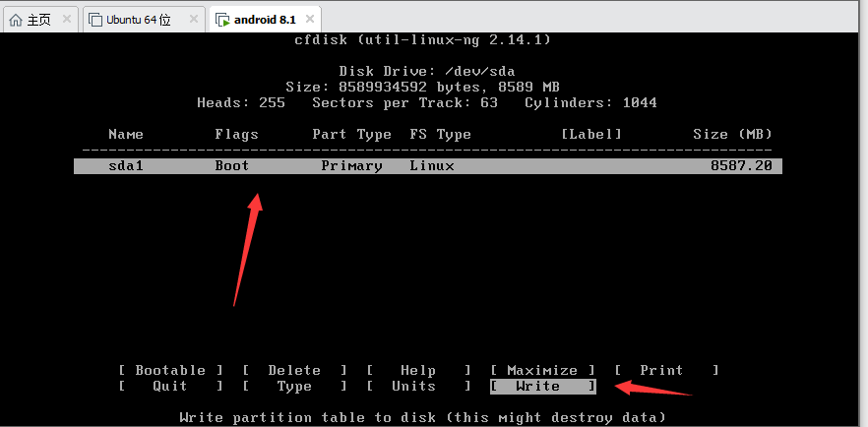Click the home icon on 主页 tab
868x427 pixels.
[x=17, y=20]
